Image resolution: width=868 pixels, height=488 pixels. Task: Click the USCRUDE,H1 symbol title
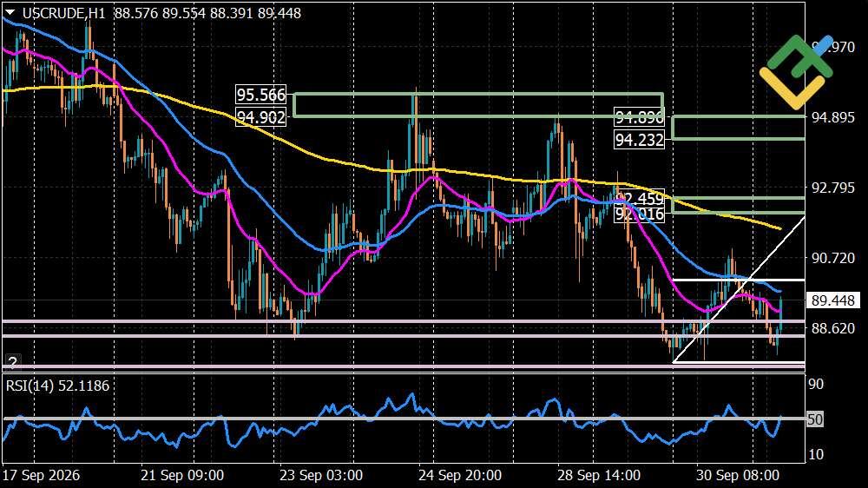[63, 13]
